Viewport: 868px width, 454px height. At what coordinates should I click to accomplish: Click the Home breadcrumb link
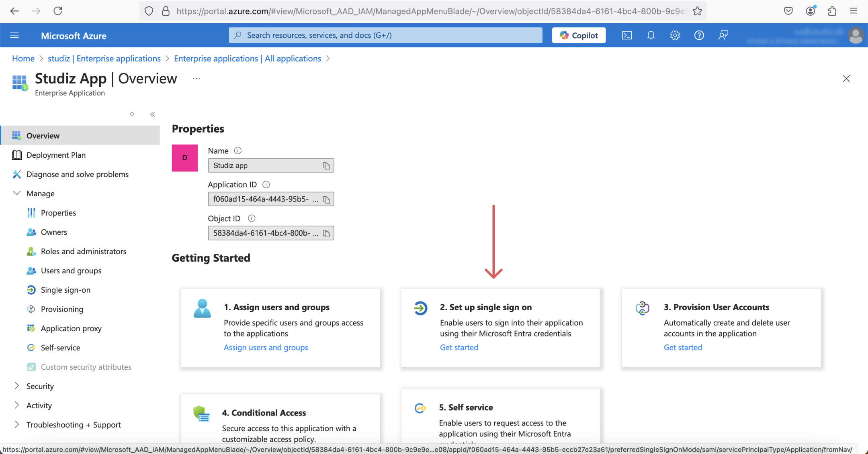23,59
